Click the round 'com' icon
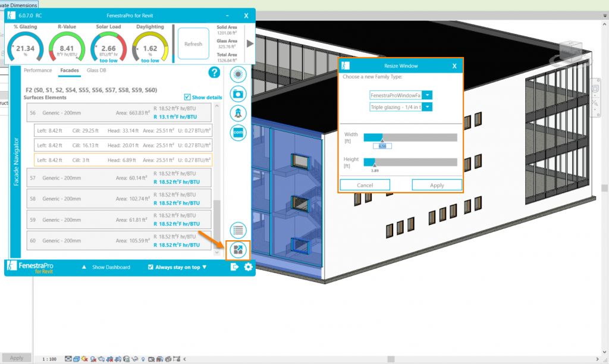This screenshot has height=364, width=609. coord(238,133)
